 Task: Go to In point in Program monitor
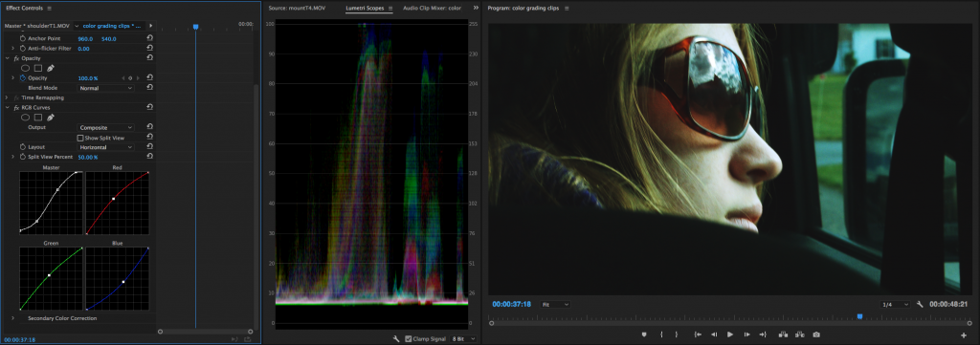click(698, 334)
